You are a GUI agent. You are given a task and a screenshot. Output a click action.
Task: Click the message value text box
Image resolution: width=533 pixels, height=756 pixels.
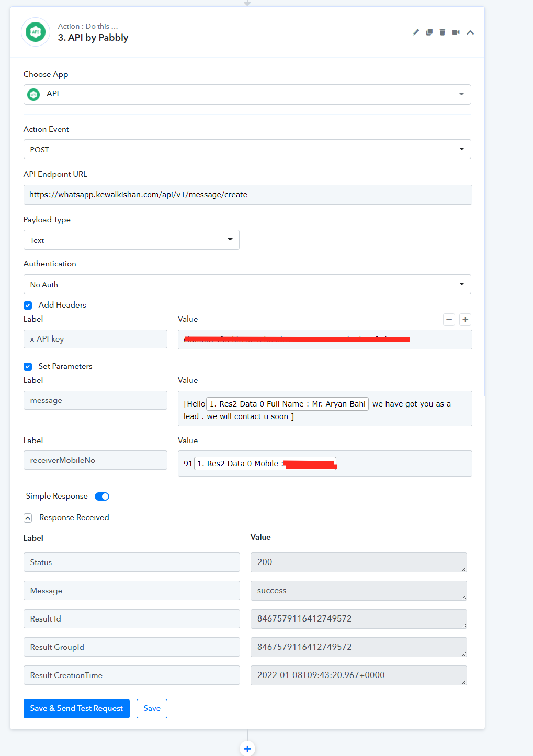click(x=325, y=409)
